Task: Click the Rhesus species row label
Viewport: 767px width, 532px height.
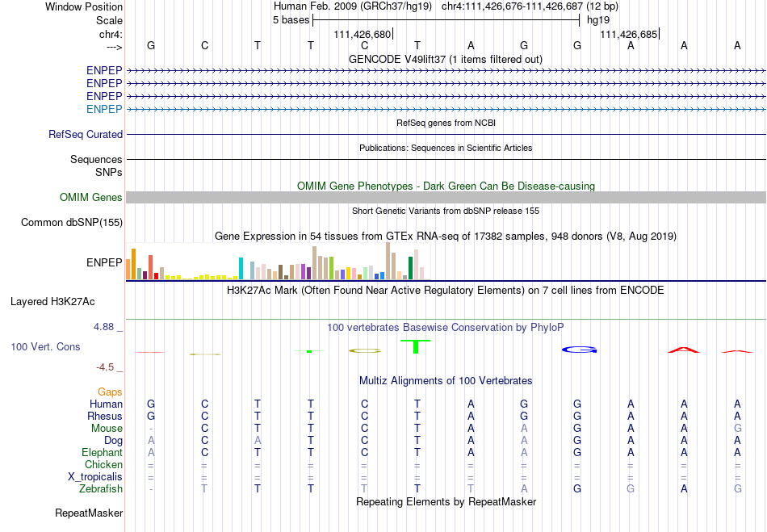Action: click(105, 416)
